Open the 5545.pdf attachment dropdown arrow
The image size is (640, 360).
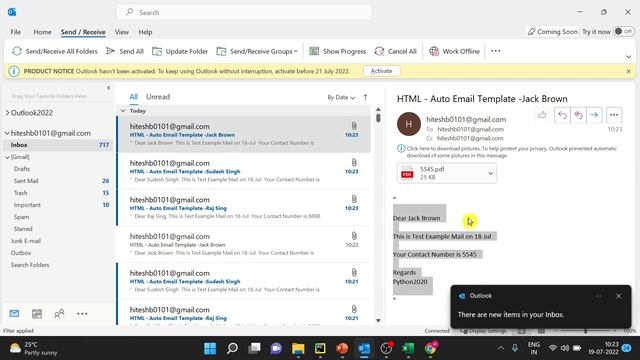[x=490, y=173]
